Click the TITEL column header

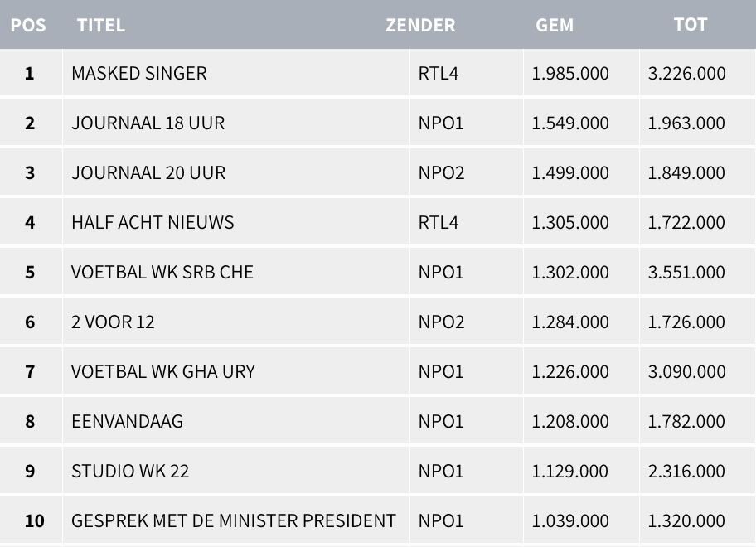[x=101, y=25]
